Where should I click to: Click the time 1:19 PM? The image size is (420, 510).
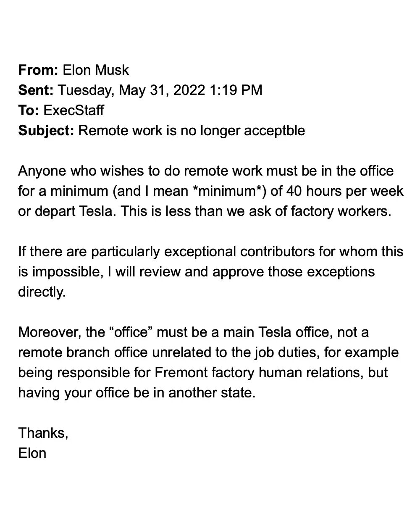(x=235, y=90)
